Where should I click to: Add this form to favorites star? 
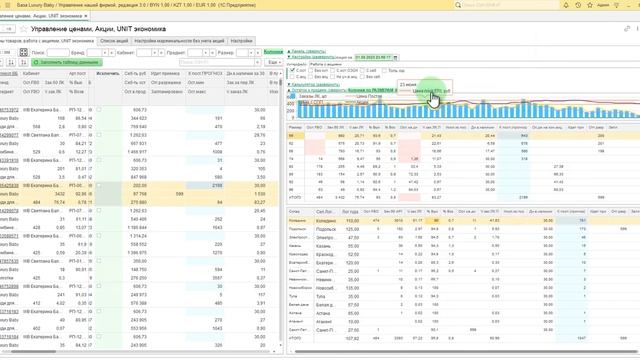24,29
